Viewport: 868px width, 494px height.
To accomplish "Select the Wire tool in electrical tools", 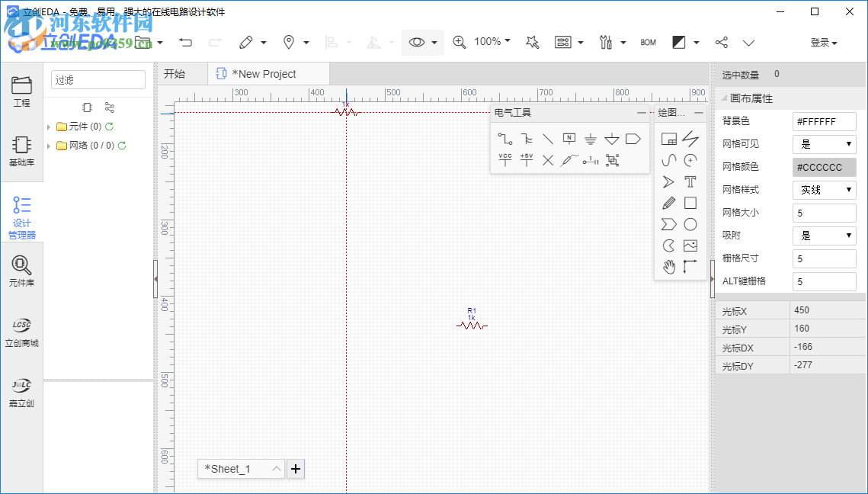I will [x=505, y=139].
